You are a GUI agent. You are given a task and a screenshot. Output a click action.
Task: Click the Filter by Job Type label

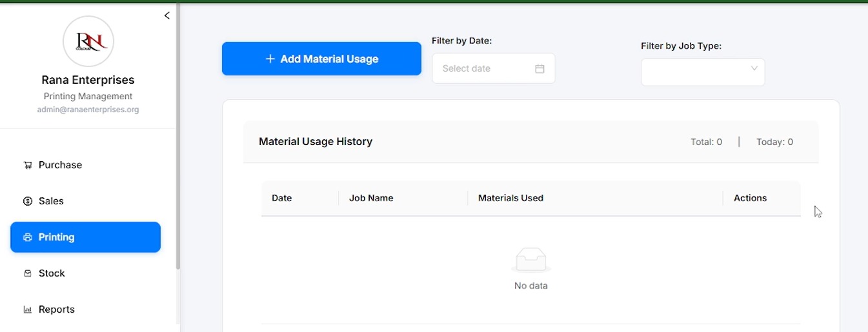681,46
